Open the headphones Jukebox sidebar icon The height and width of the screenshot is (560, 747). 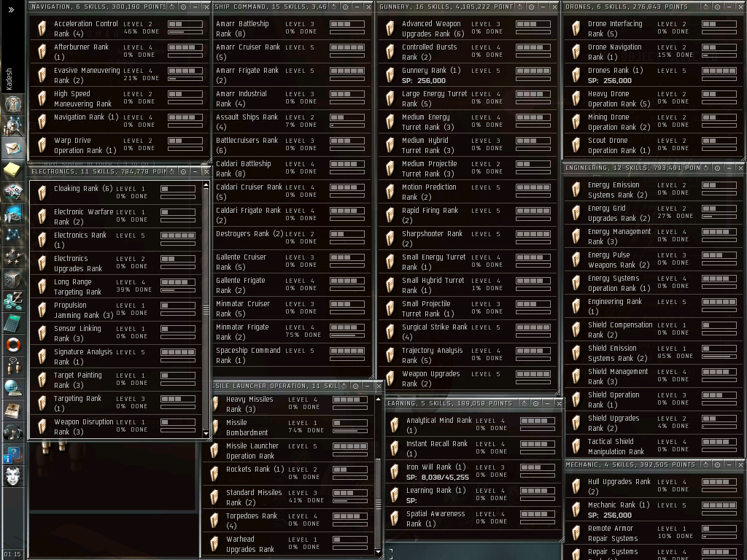(x=13, y=432)
